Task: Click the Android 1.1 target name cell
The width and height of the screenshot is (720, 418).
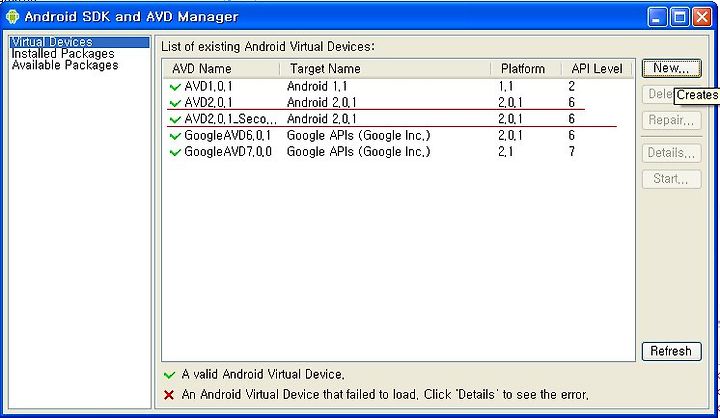Action: pos(317,87)
